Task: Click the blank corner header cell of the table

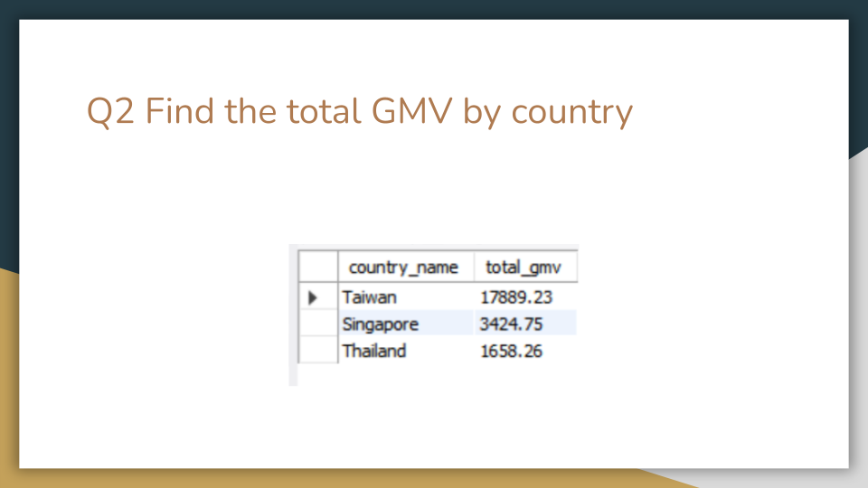Action: (x=318, y=267)
